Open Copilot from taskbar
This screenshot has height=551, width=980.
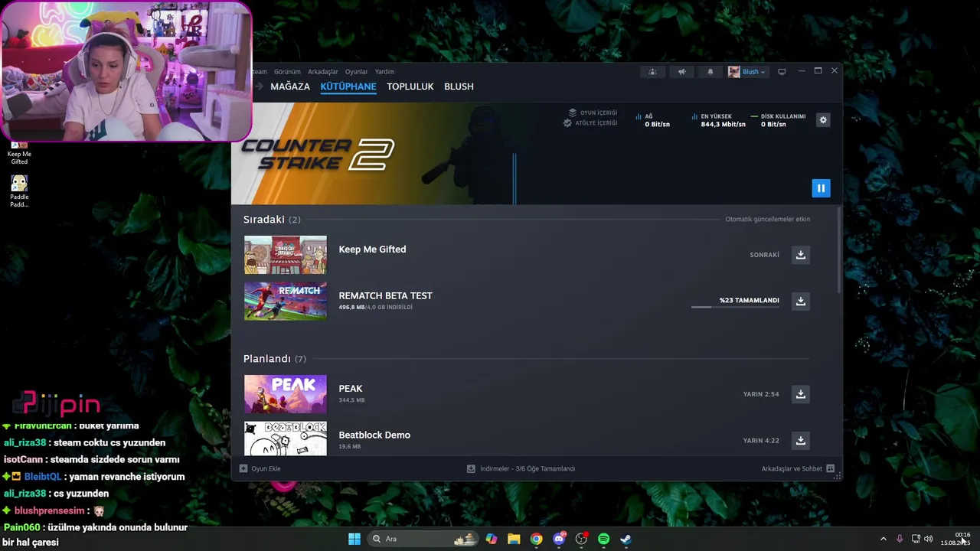pyautogui.click(x=492, y=539)
